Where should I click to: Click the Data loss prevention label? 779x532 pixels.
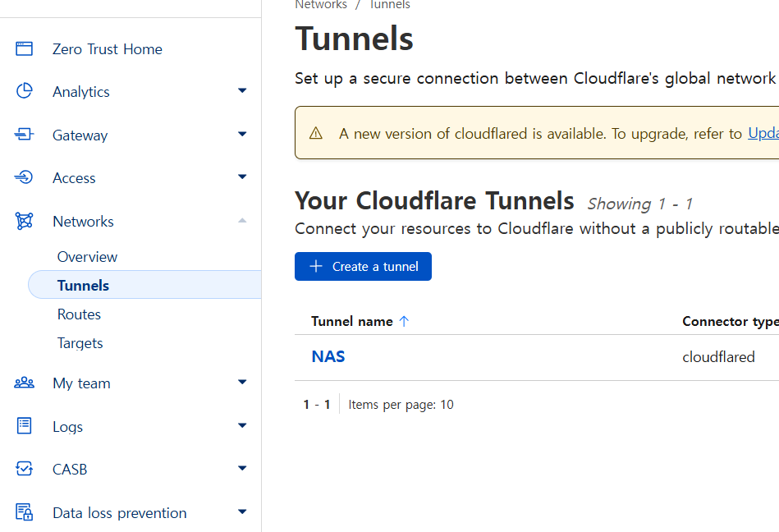point(120,513)
